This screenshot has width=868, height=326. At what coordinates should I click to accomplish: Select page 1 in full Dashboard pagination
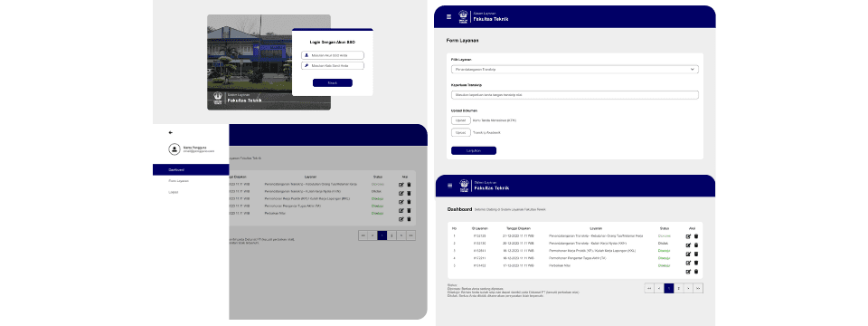click(669, 288)
